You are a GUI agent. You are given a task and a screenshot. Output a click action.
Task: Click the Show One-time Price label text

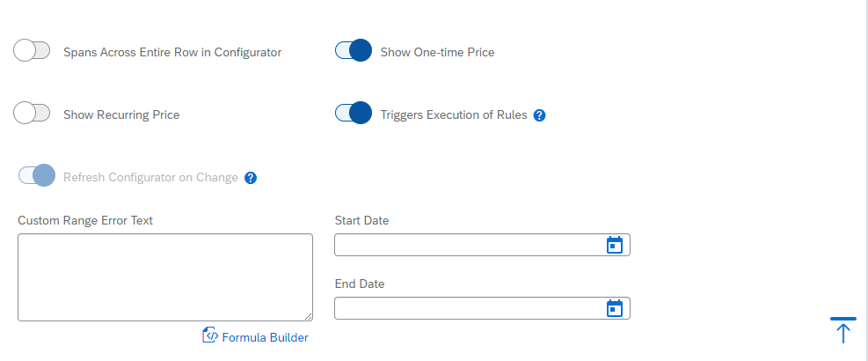[437, 52]
